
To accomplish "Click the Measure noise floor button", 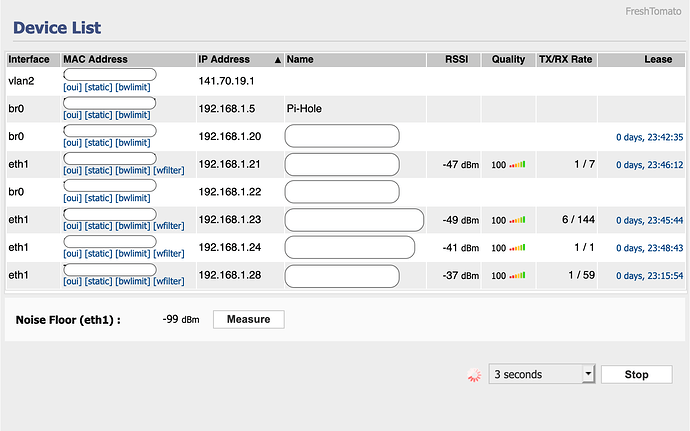I will click(248, 319).
